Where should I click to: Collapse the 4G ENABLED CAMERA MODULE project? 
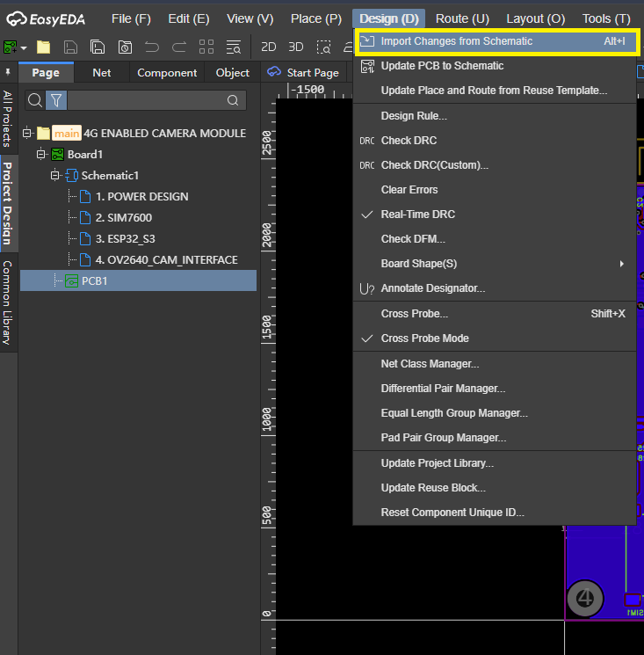tap(27, 133)
